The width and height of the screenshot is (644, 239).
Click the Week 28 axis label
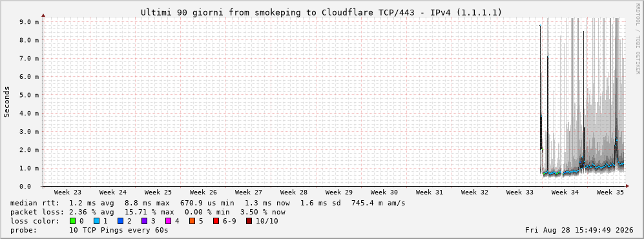tap(293, 192)
